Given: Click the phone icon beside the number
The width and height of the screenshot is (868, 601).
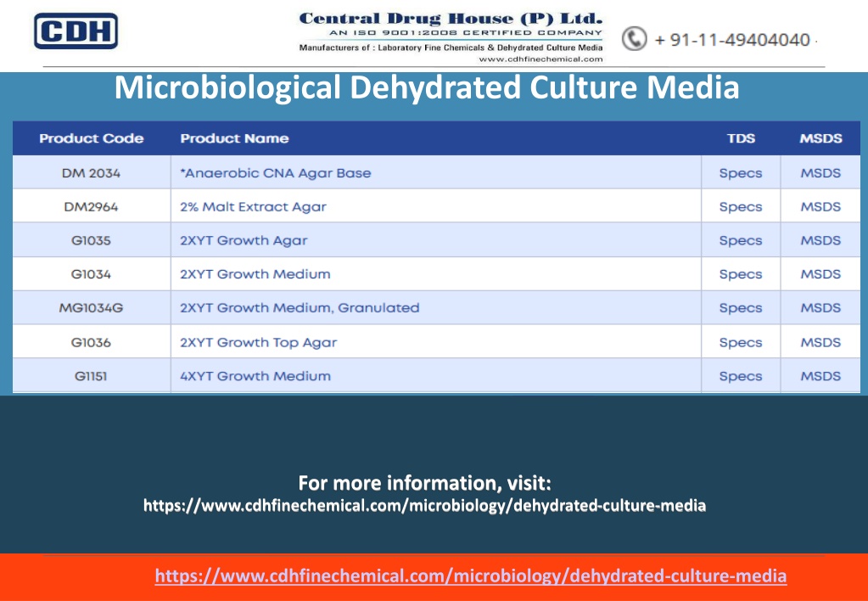Looking at the screenshot, I should [634, 39].
